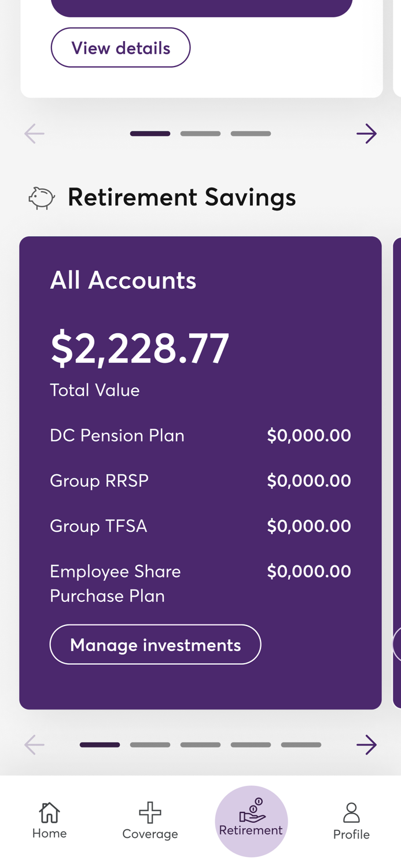Viewport: 401px width, 868px height.
Task: Click the piggy bank Retirement Savings icon
Action: point(42,197)
